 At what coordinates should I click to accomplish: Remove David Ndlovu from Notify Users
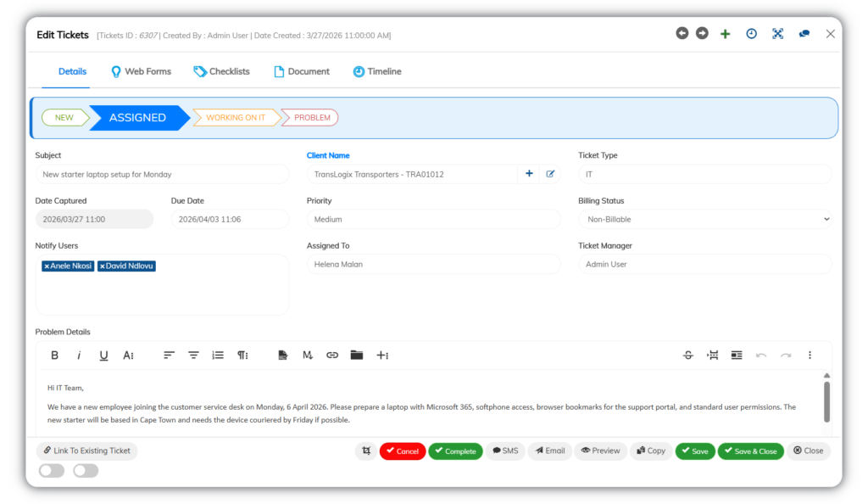(x=103, y=266)
